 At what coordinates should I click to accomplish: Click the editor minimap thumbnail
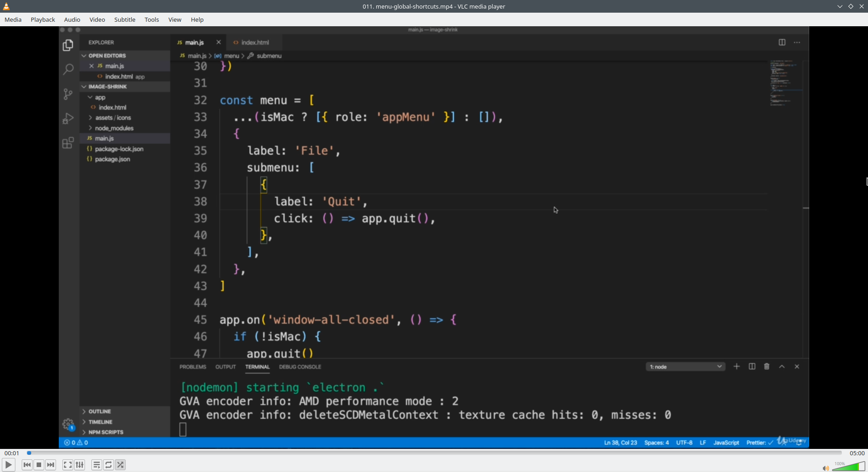pos(784,83)
